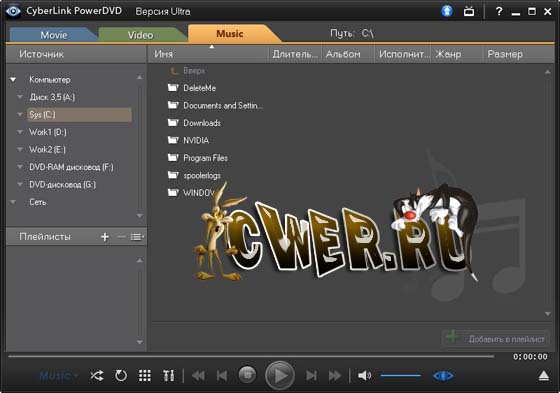Click the Плейлисты panel header
The height and width of the screenshot is (393, 560).
coord(45,237)
